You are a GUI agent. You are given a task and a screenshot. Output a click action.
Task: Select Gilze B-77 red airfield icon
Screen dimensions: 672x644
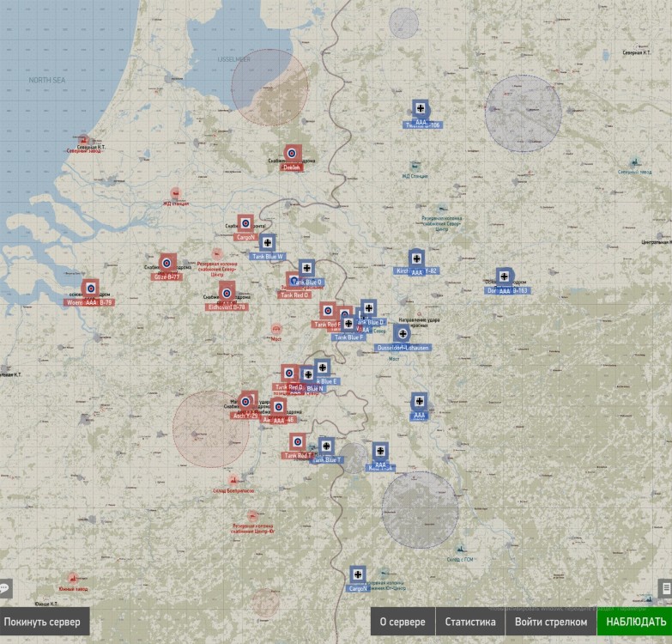(167, 263)
